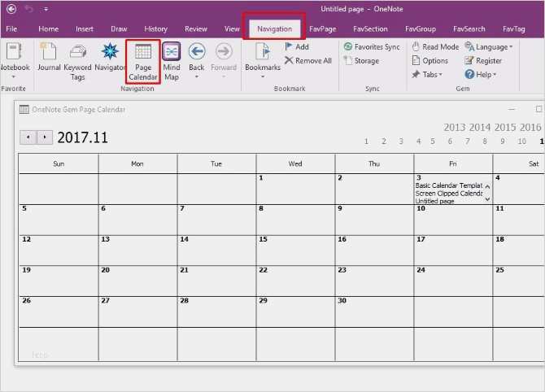This screenshot has width=545, height=392.
Task: Go to previous month in calendar
Action: pyautogui.click(x=28, y=137)
